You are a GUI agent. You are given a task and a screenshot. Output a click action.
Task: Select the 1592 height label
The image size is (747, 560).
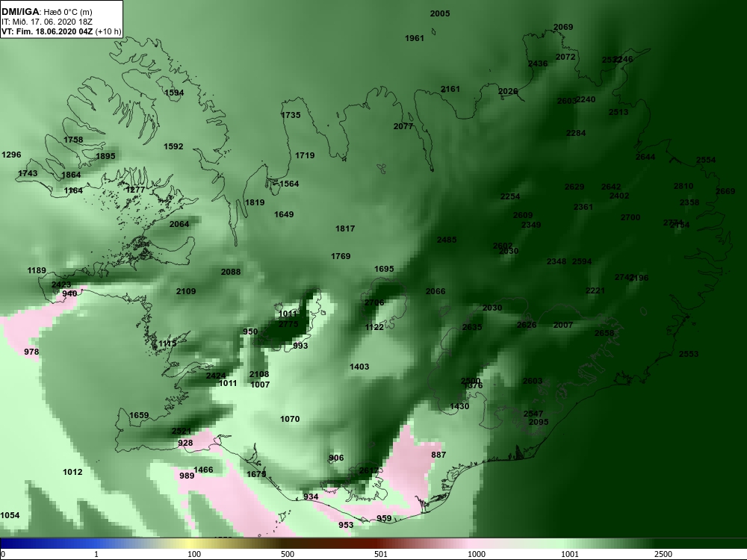[173, 146]
